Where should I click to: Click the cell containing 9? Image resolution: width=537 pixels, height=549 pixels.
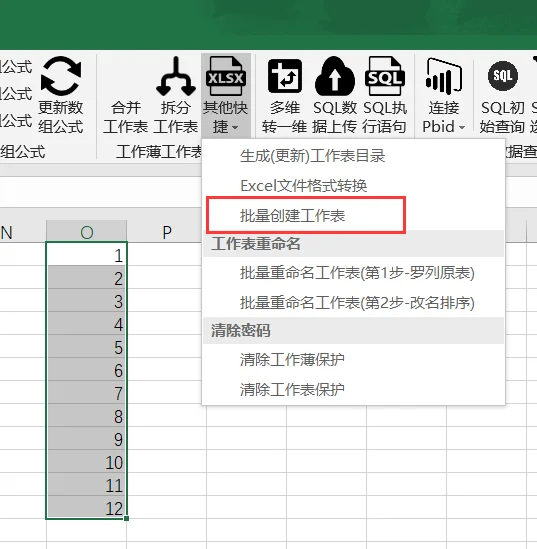point(86,438)
